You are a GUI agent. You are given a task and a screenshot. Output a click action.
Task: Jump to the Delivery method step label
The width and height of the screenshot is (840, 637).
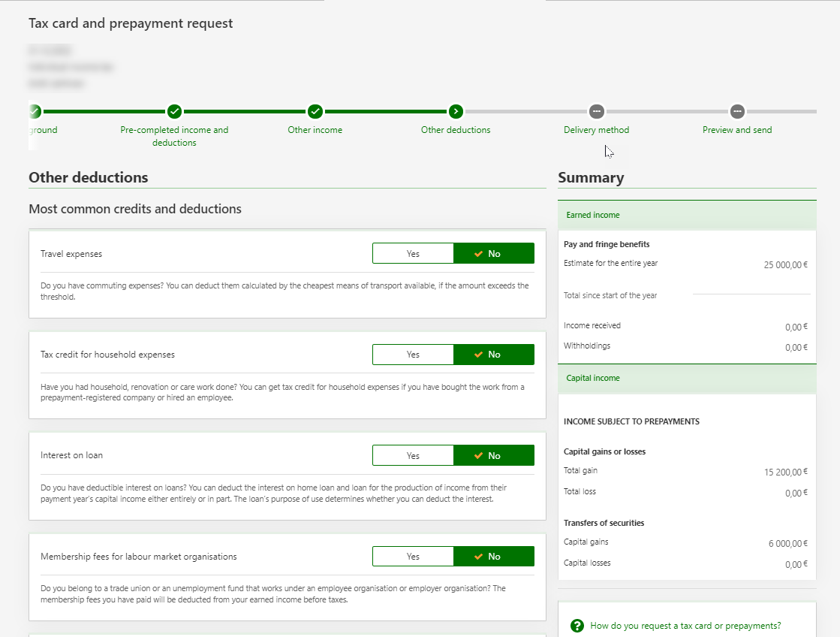point(596,130)
